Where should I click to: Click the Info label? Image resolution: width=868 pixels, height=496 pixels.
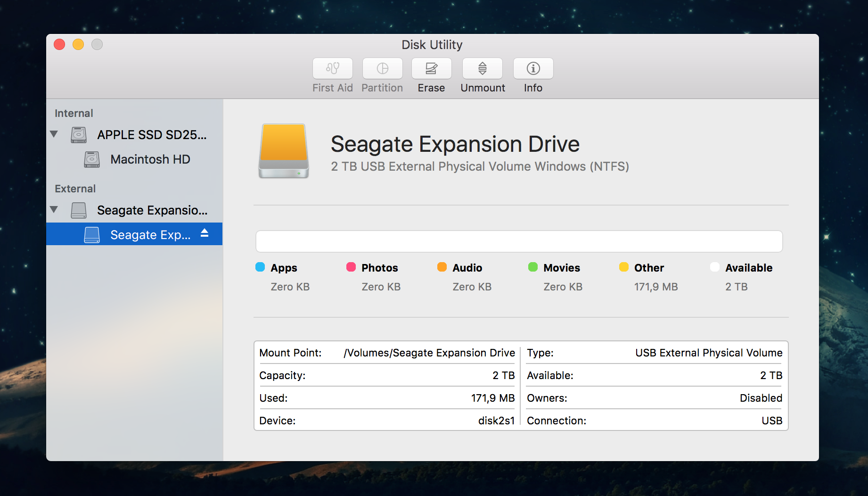533,88
